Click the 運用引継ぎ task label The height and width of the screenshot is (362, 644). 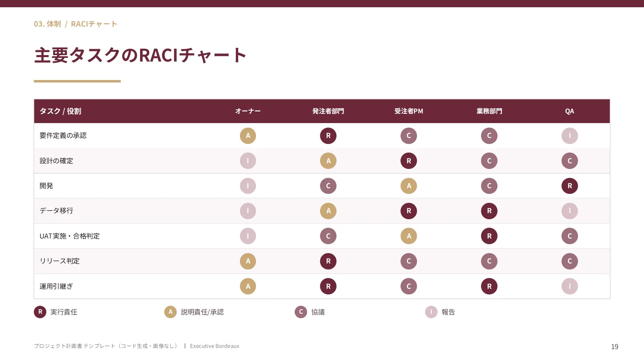56,286
